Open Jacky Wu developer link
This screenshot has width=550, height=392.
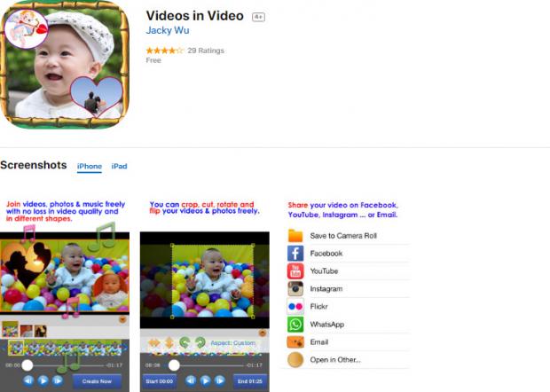click(x=166, y=31)
